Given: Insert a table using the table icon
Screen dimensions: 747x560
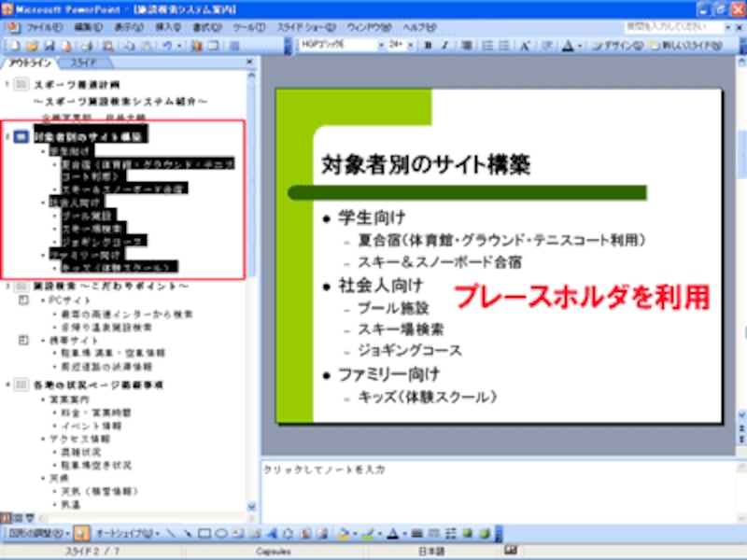Looking at the screenshot, I should (213, 46).
